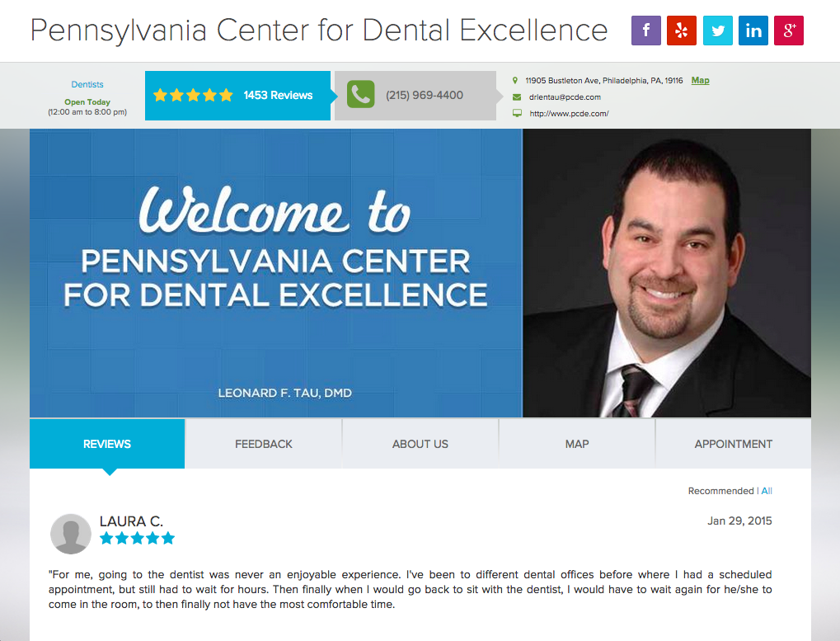
Task: Click the dentist portrait photo
Action: [667, 273]
